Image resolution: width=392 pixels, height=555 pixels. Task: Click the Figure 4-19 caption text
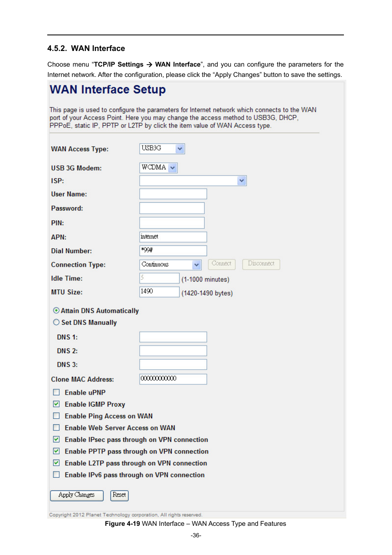pos(196,524)
